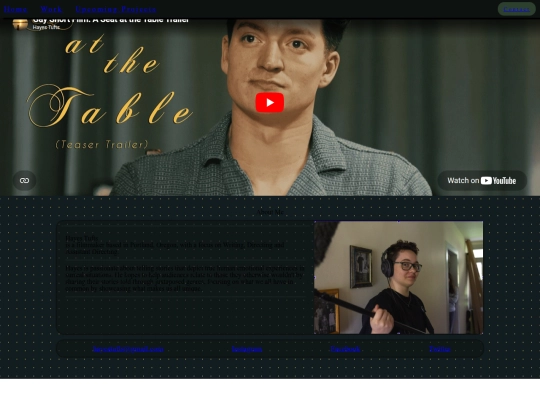Open the Hayes Tufts channel avatar
Screen dimensions: 540x405
click(x=20, y=23)
